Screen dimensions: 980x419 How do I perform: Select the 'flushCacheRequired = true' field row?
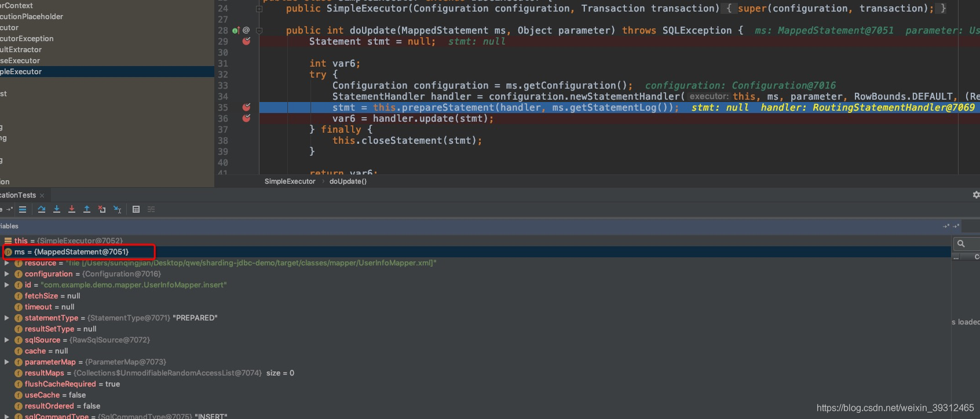[x=475, y=384]
